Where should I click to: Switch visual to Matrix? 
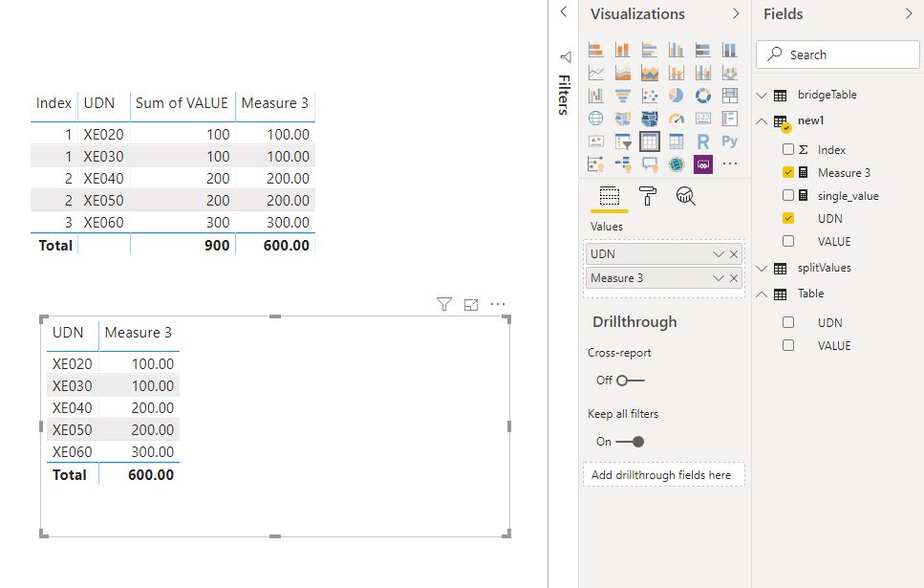(676, 142)
